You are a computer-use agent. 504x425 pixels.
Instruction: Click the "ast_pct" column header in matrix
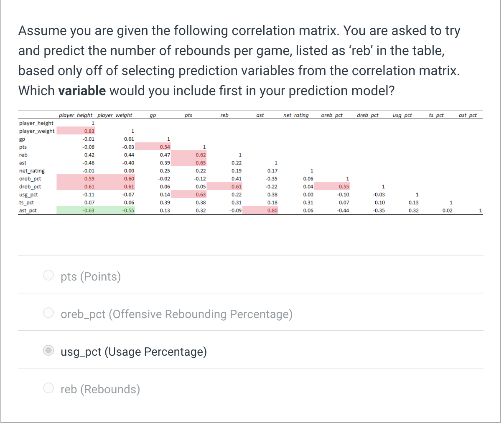click(468, 115)
